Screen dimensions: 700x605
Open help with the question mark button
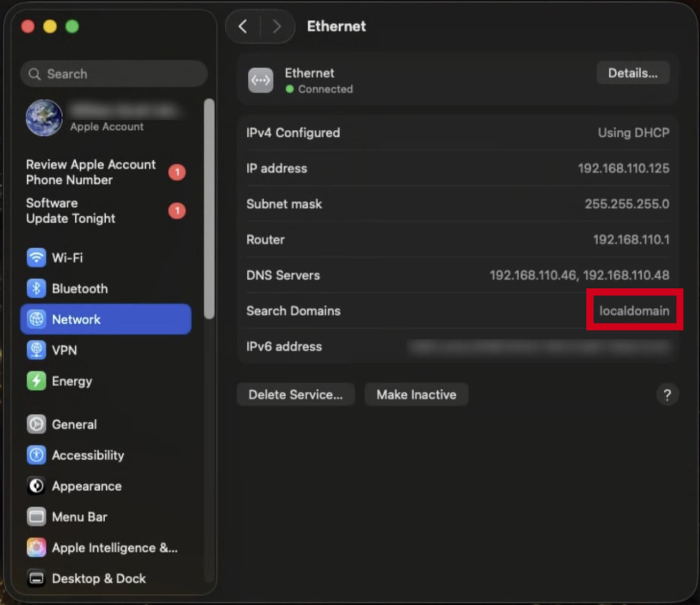click(667, 395)
